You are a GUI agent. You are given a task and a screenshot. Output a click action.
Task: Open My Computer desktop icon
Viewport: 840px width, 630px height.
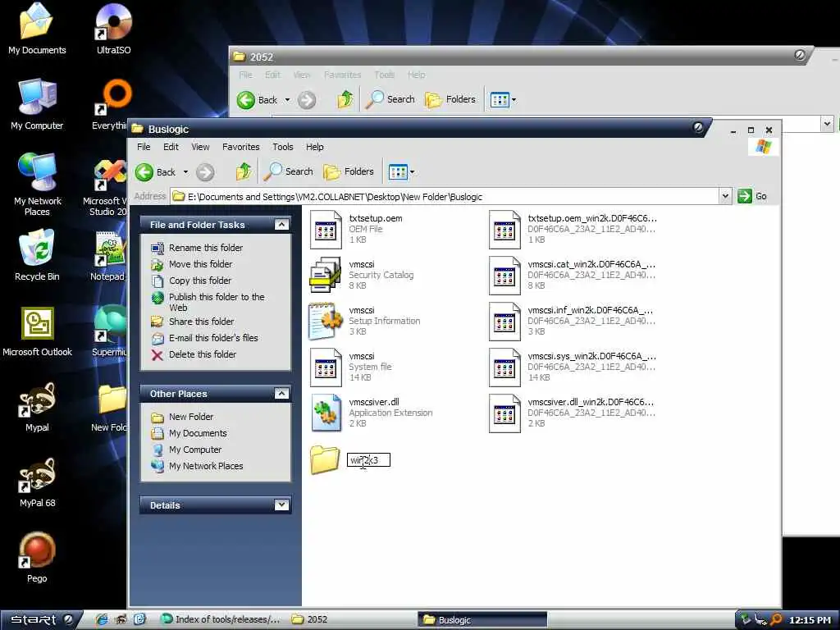click(37, 104)
